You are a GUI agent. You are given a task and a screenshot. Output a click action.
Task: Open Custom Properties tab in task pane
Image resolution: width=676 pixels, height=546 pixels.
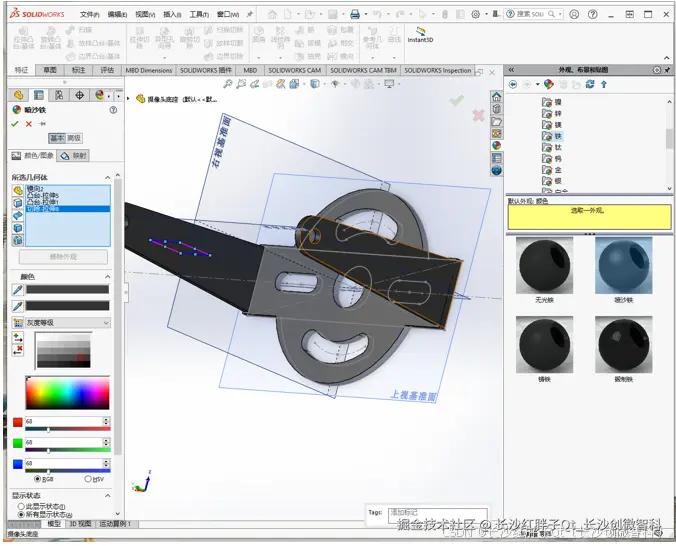click(497, 158)
